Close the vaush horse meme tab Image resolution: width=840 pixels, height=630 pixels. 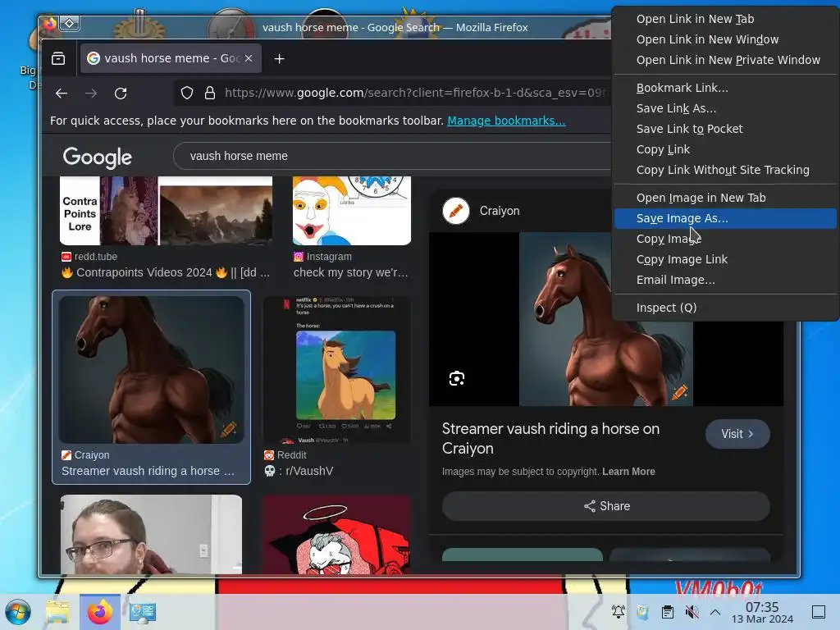(x=249, y=58)
